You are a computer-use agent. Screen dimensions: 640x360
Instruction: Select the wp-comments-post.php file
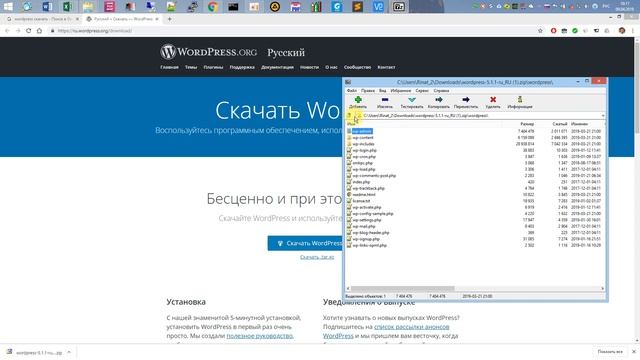click(374, 176)
